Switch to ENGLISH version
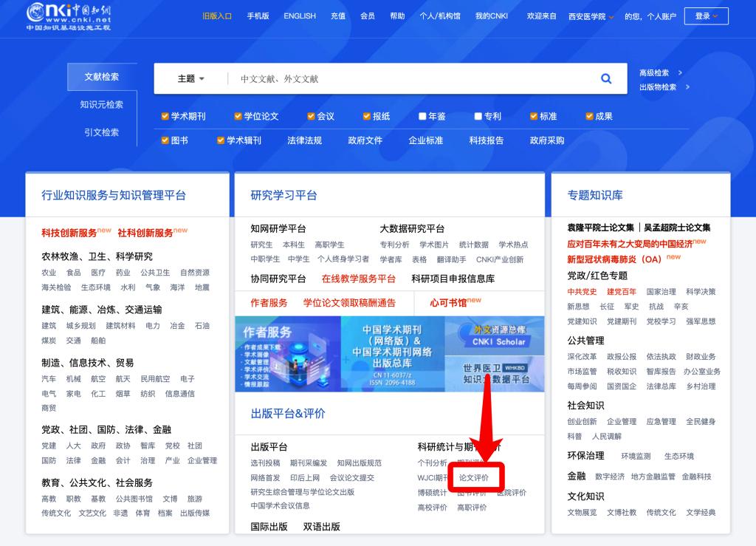756x546 pixels. pyautogui.click(x=300, y=16)
